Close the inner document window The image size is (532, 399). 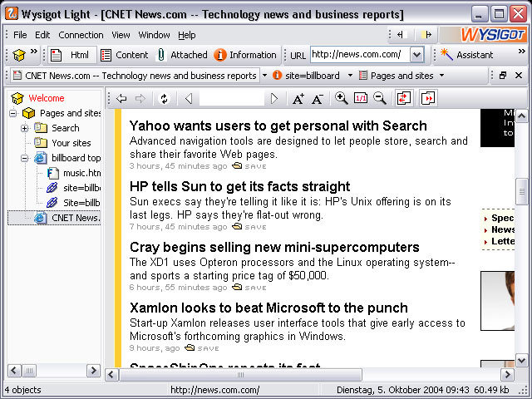pos(519,76)
